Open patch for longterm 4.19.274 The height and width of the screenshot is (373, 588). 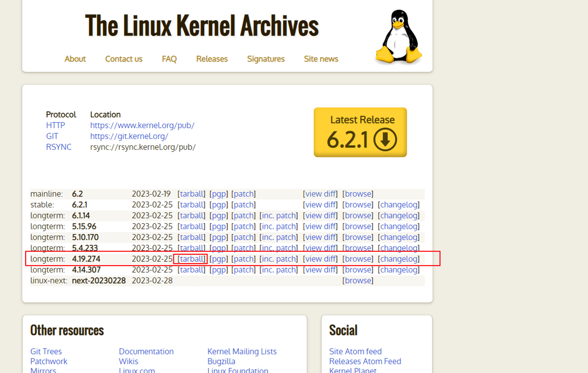click(x=243, y=259)
